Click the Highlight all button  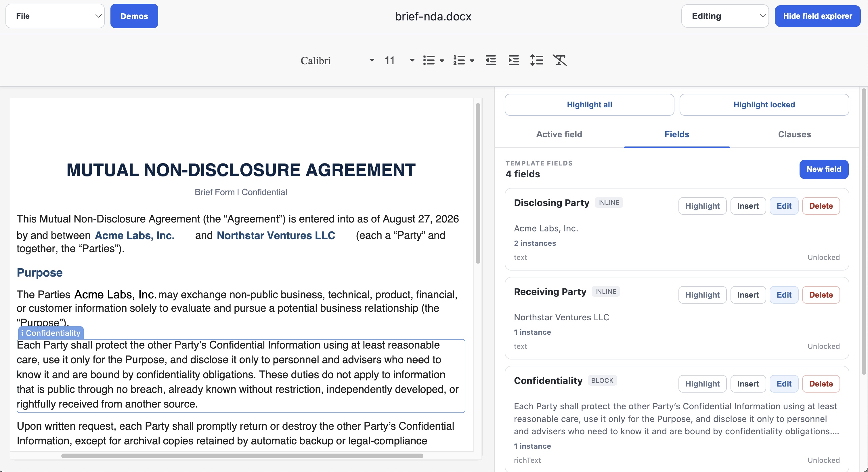pos(589,104)
